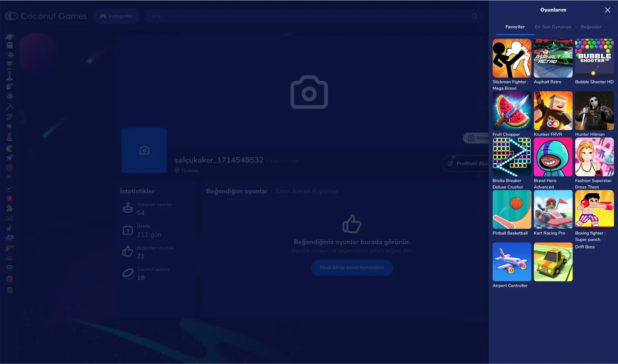
Task: Open the Kategoriler menu
Action: 116,16
